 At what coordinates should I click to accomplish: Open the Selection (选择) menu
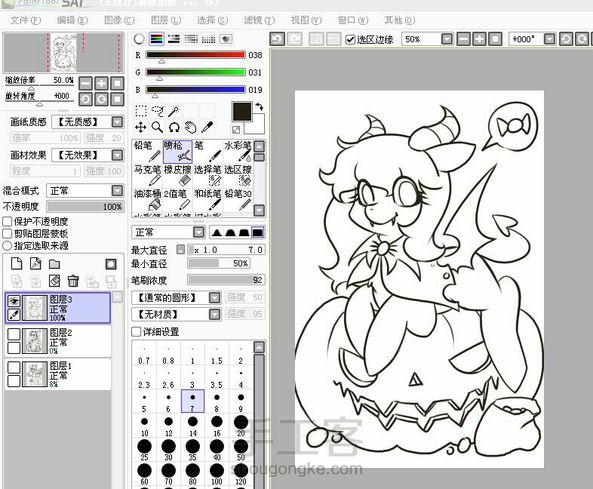[212, 20]
